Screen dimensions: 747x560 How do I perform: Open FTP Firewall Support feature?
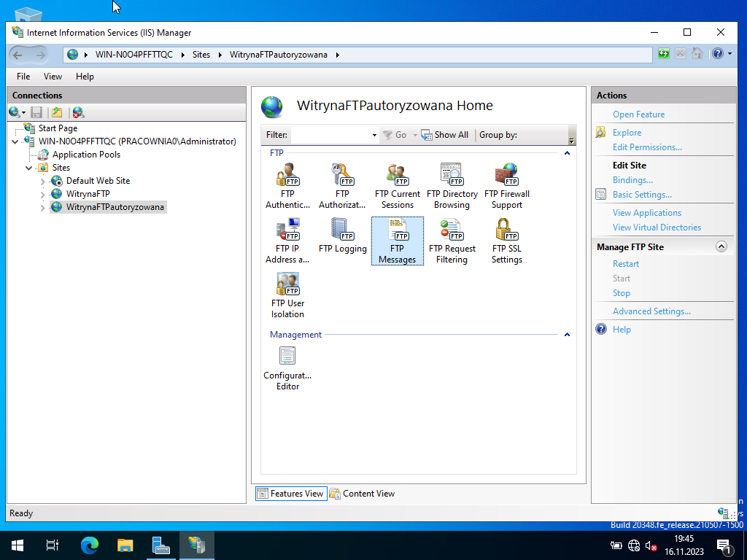coord(507,186)
